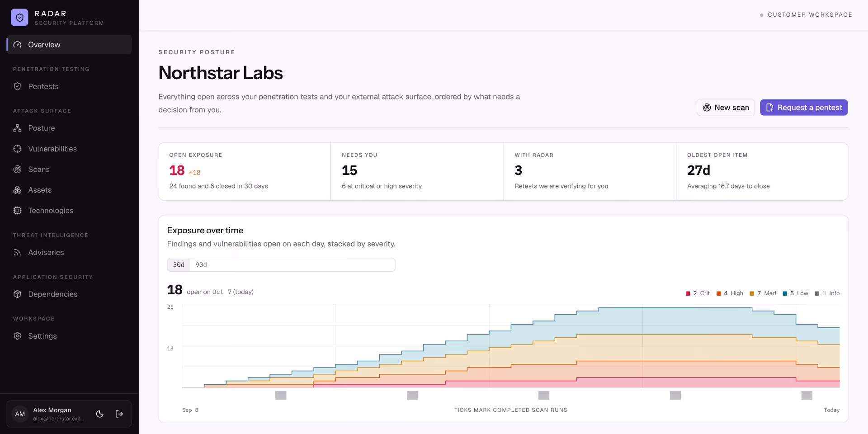Click the Settings gear icon in sidebar
868x434 pixels.
(18, 336)
